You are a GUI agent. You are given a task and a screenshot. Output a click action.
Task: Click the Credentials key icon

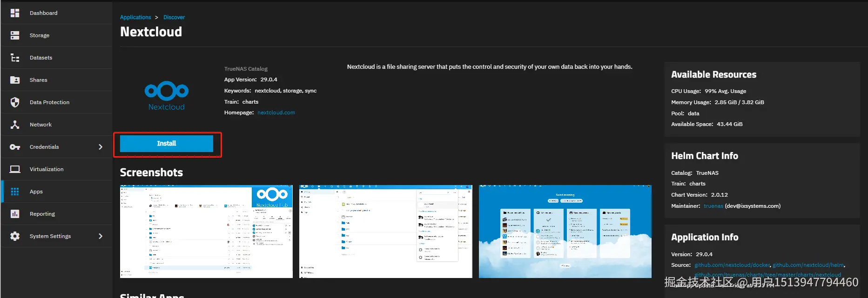15,147
